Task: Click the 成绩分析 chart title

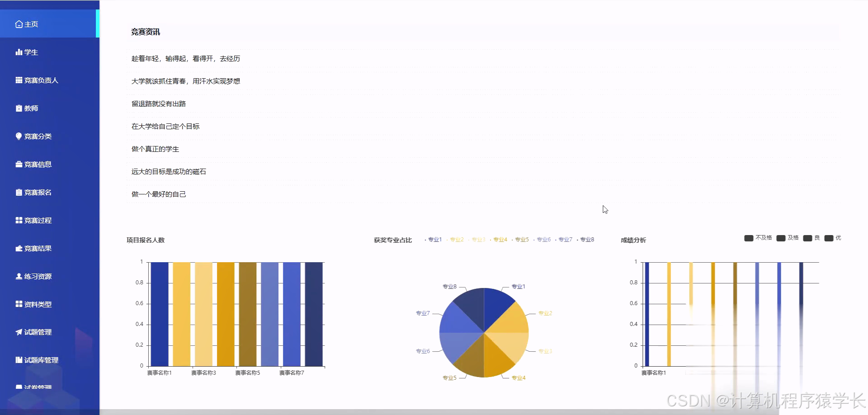Action: (x=633, y=240)
